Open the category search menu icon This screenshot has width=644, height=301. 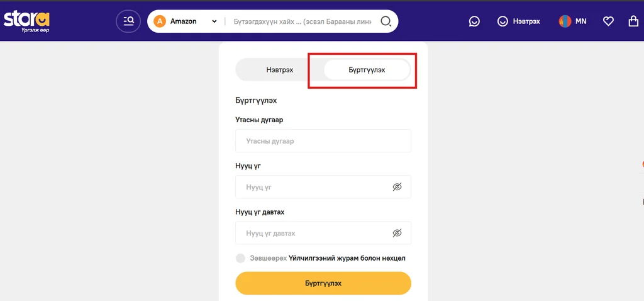[x=128, y=21]
